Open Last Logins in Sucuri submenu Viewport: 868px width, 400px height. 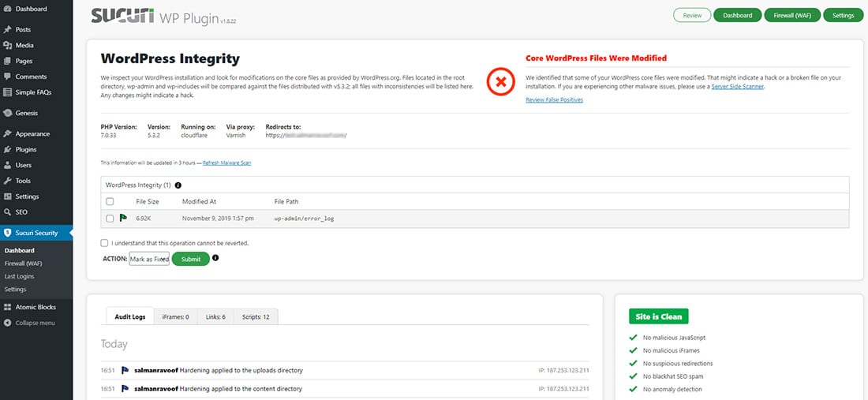[21, 276]
